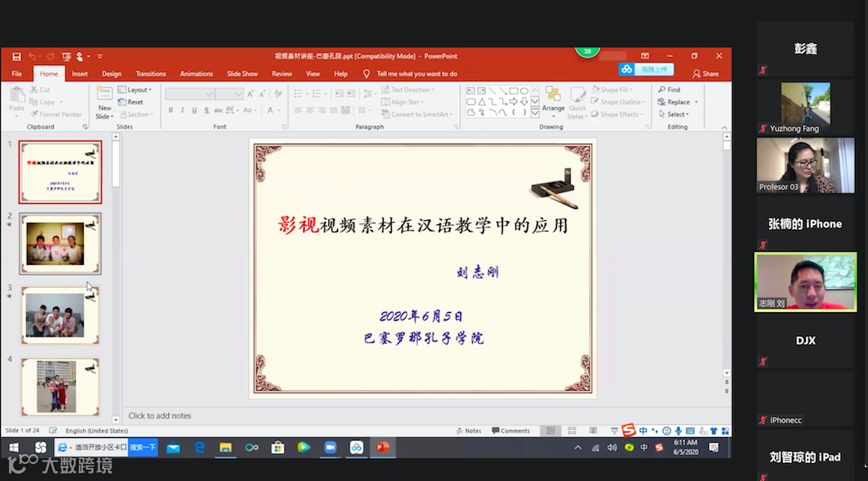
Task: Toggle right text alignment
Action: coord(322,110)
